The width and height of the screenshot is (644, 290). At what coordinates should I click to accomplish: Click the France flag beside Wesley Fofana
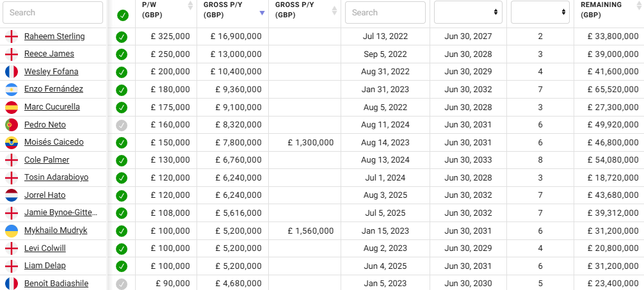(x=11, y=72)
